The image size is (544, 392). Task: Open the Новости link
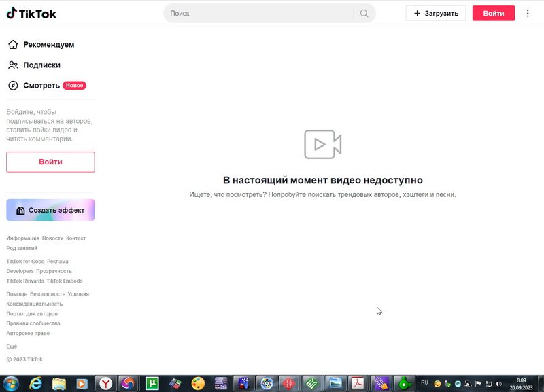click(53, 238)
